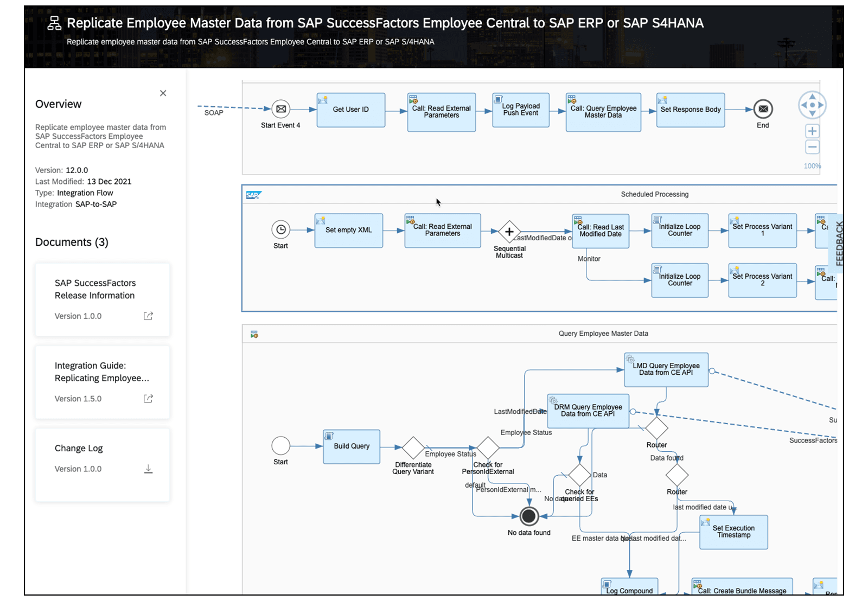Select the Build Query step

coord(352,446)
